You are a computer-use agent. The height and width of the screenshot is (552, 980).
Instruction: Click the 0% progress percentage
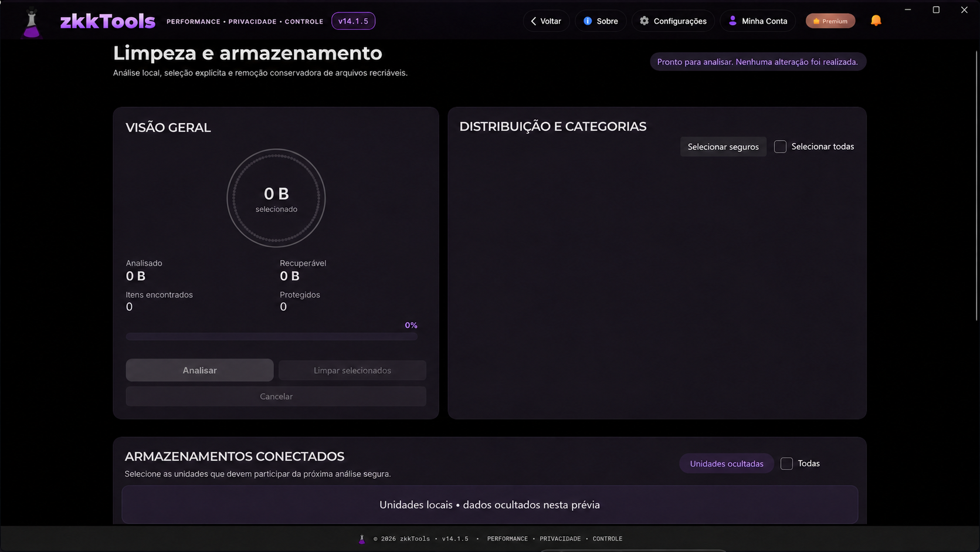point(411,325)
